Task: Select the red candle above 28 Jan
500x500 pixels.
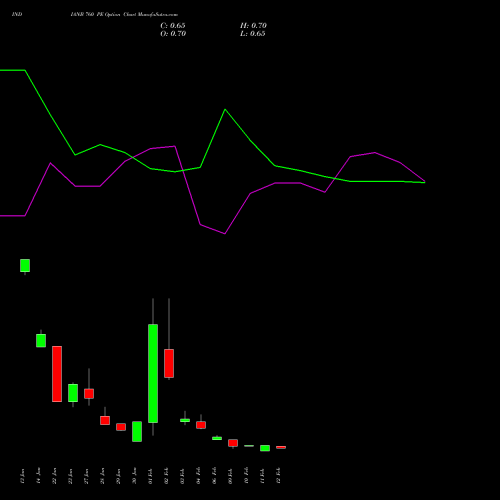Action: pyautogui.click(x=105, y=420)
